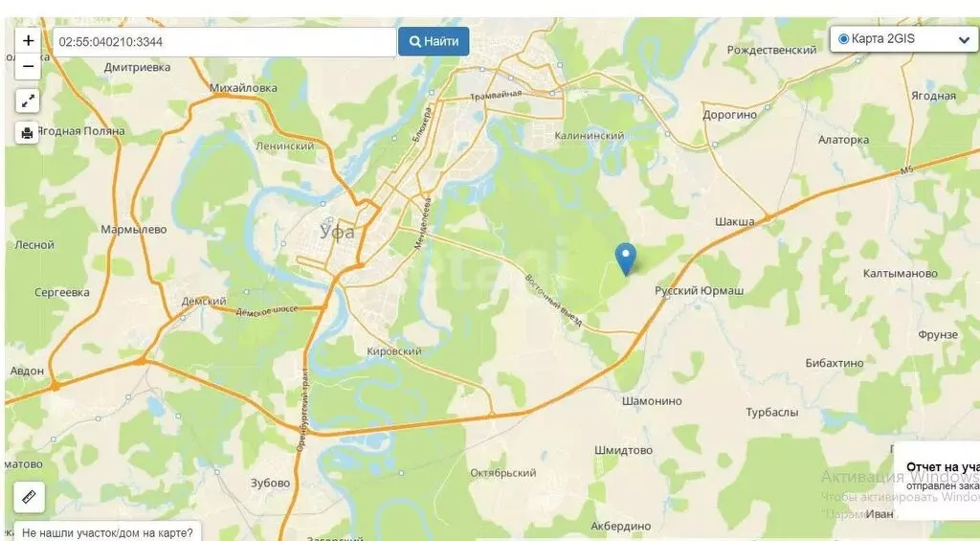Click the cadastral number search field
Image resolution: width=980 pixels, height=541 pixels.
[x=224, y=42]
